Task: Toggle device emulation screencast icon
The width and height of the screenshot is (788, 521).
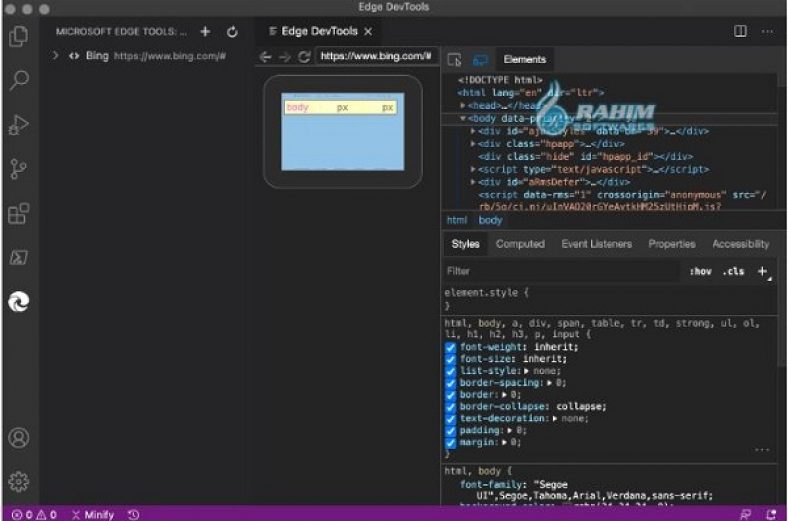Action: pos(480,60)
